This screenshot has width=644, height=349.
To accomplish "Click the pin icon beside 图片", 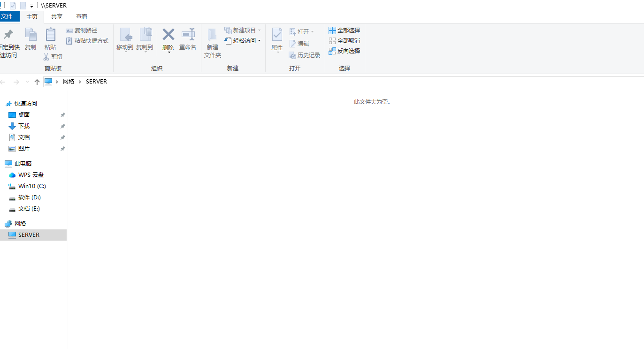I will [x=62, y=149].
